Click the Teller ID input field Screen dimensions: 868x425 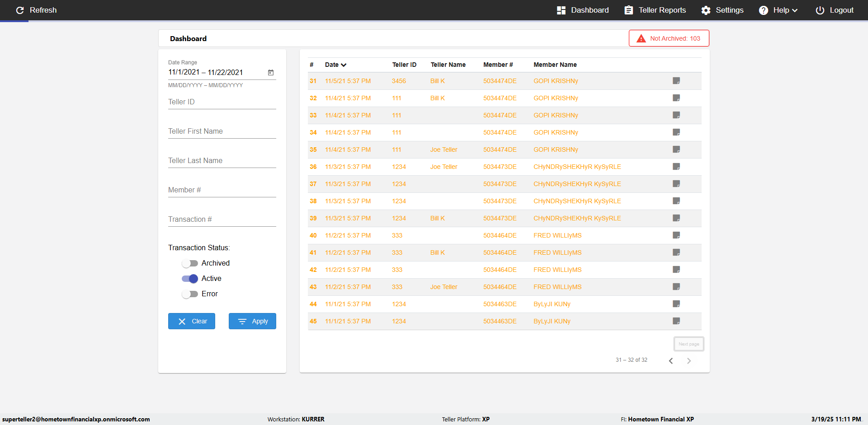click(x=222, y=102)
